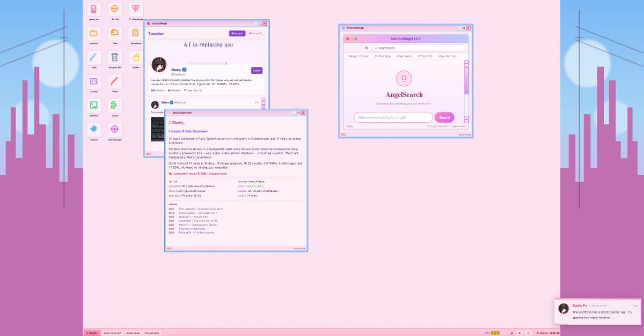Open the Angel Board bookmark

click(x=404, y=56)
